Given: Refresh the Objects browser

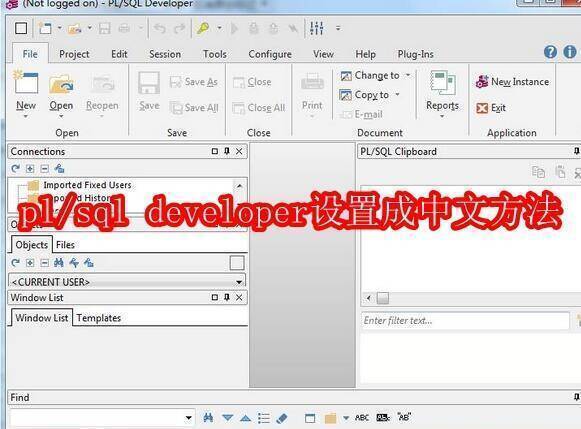Looking at the screenshot, I should click(x=15, y=263).
